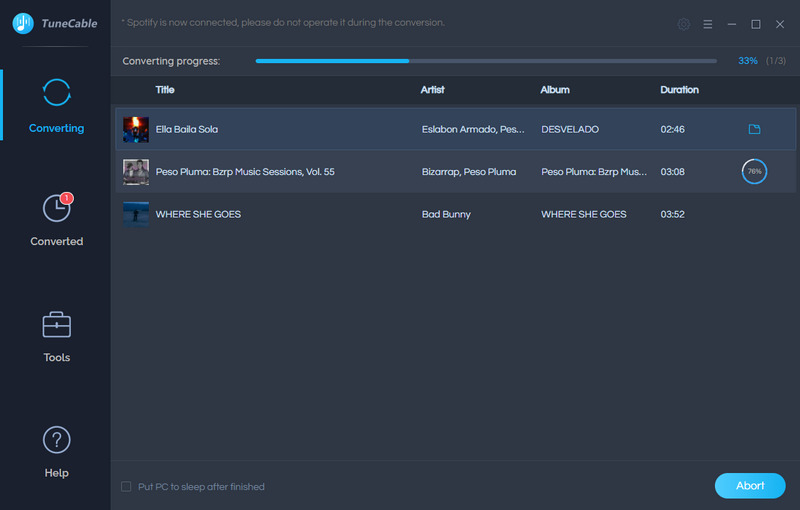Screen dimensions: 800x510
Task: Open output folder for Ella Baila Sola
Action: [754, 129]
